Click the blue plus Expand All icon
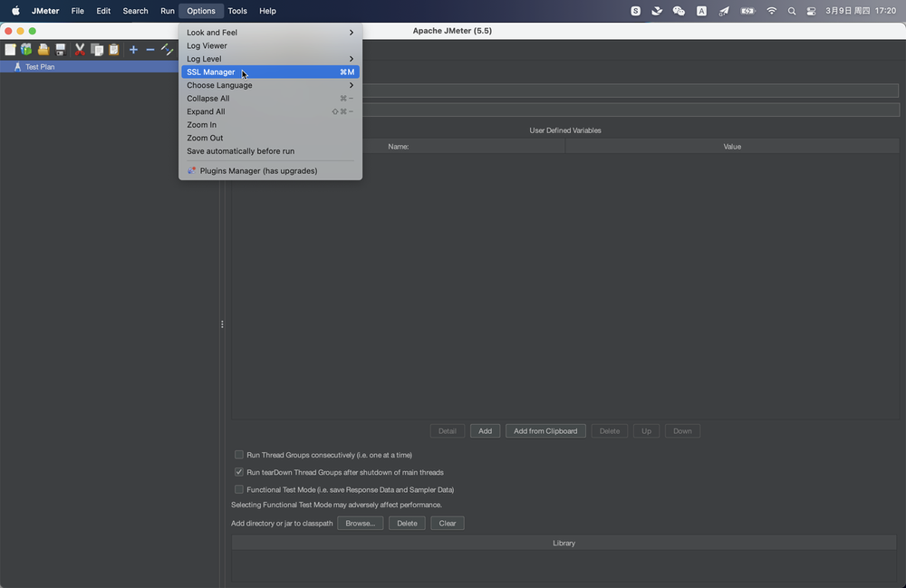The width and height of the screenshot is (906, 588). [x=133, y=50]
